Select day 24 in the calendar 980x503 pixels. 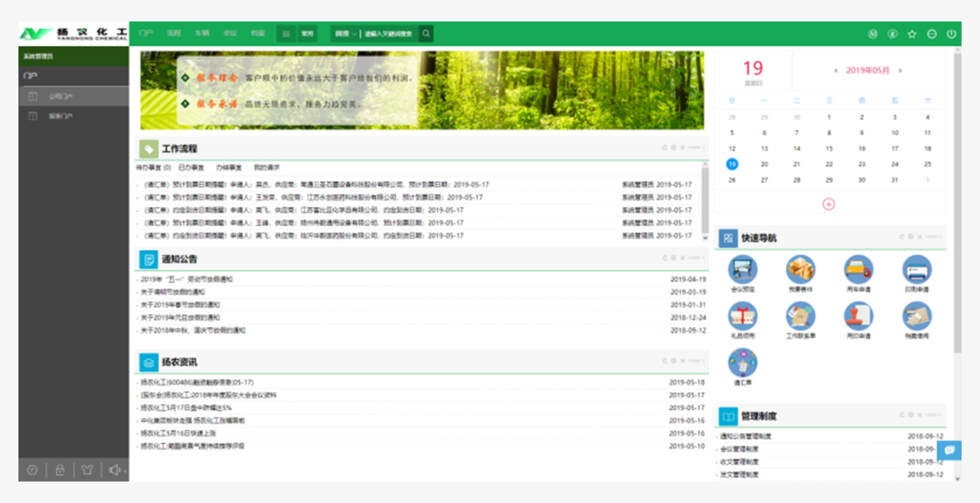(894, 164)
